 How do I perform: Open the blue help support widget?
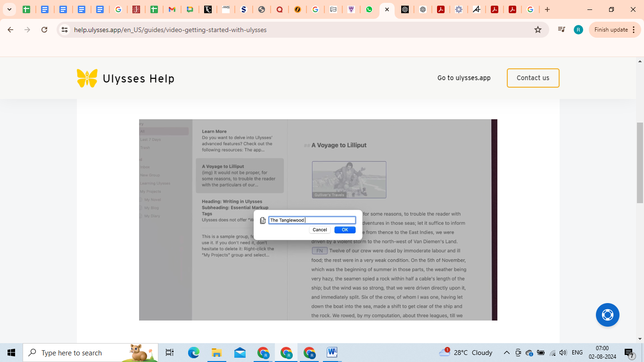coord(608,315)
